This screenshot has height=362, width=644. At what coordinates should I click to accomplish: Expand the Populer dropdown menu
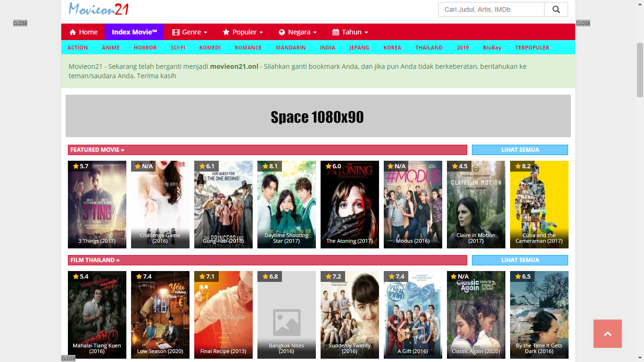point(243,32)
